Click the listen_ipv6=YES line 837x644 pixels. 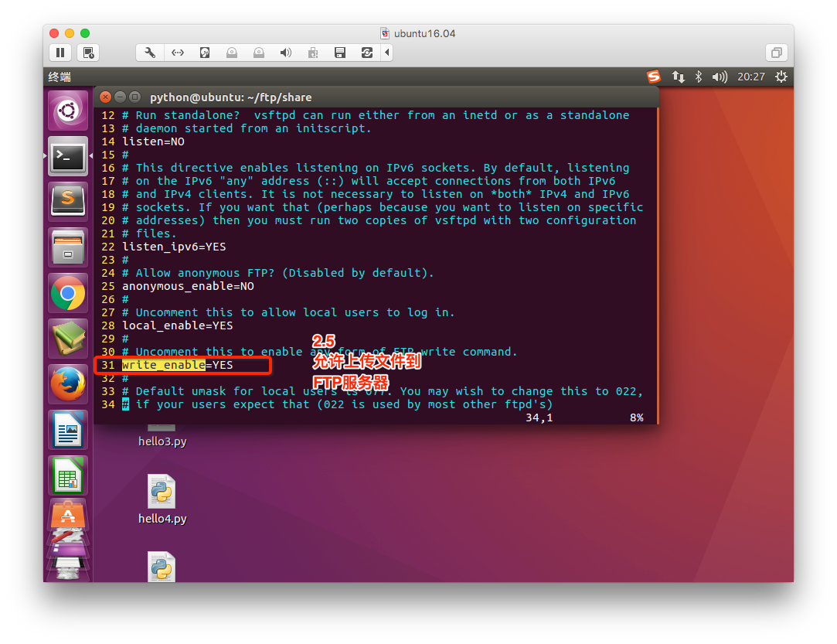[174, 247]
